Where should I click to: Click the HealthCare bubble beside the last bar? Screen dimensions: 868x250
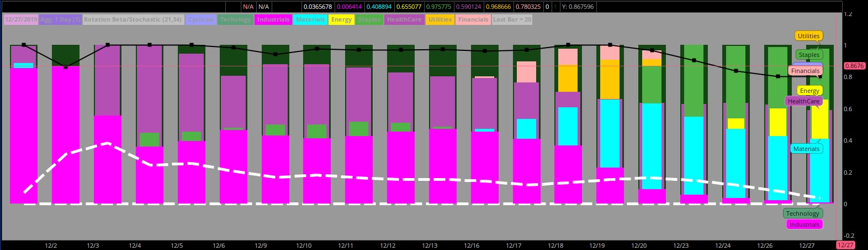803,101
